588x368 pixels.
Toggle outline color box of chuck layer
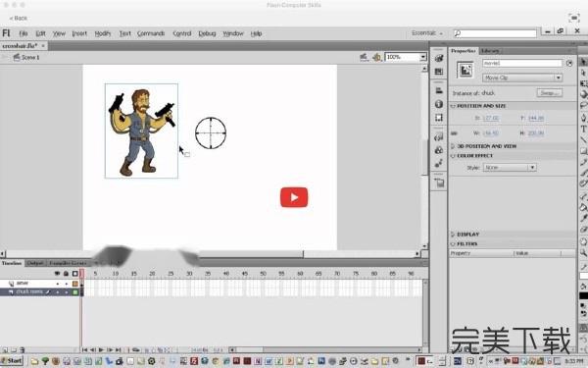(x=75, y=292)
